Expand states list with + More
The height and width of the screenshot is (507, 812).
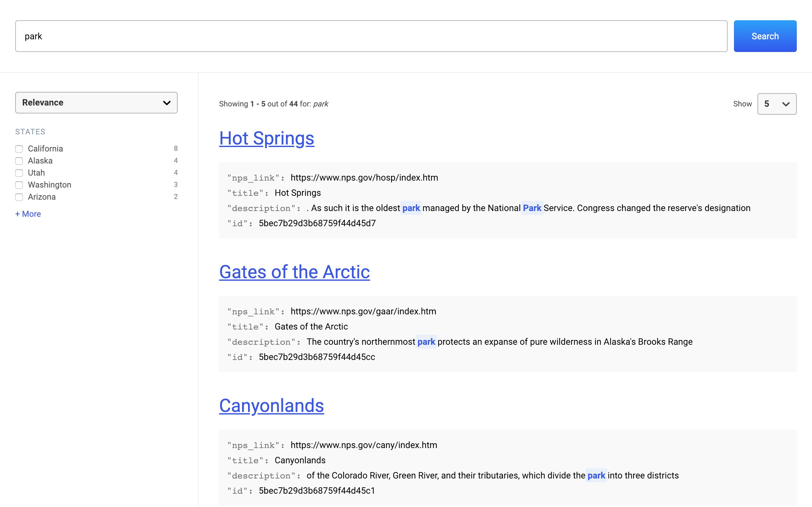(x=28, y=214)
